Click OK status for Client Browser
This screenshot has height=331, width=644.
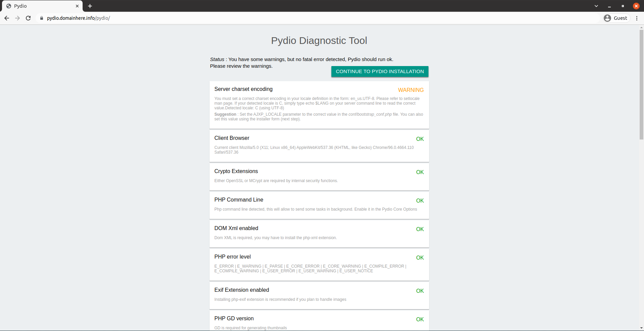420,139
